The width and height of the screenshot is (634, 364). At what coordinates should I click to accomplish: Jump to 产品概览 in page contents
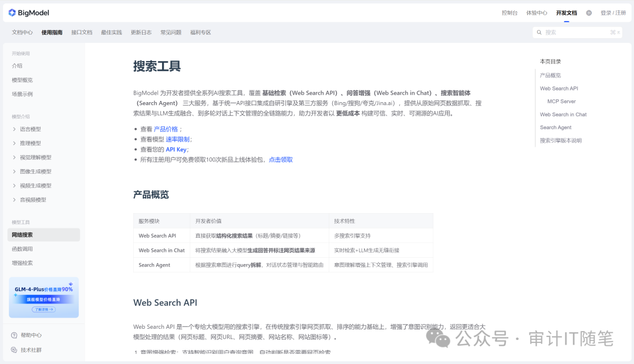click(550, 75)
